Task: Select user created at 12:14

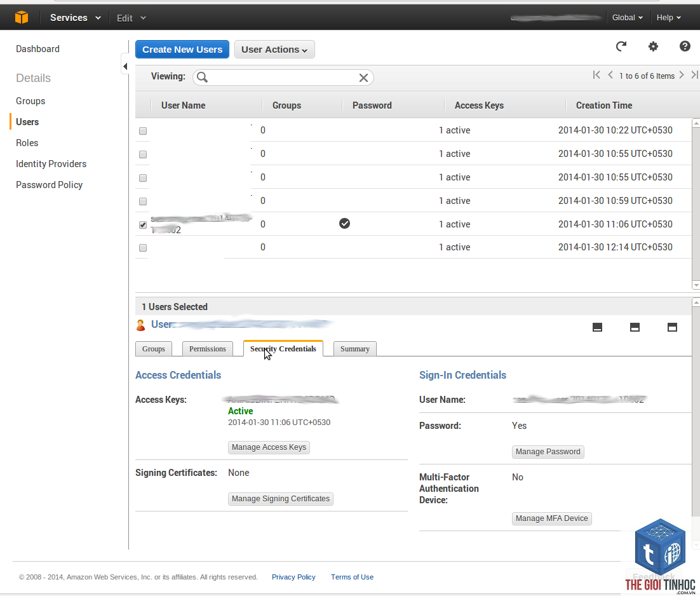Action: [x=143, y=248]
